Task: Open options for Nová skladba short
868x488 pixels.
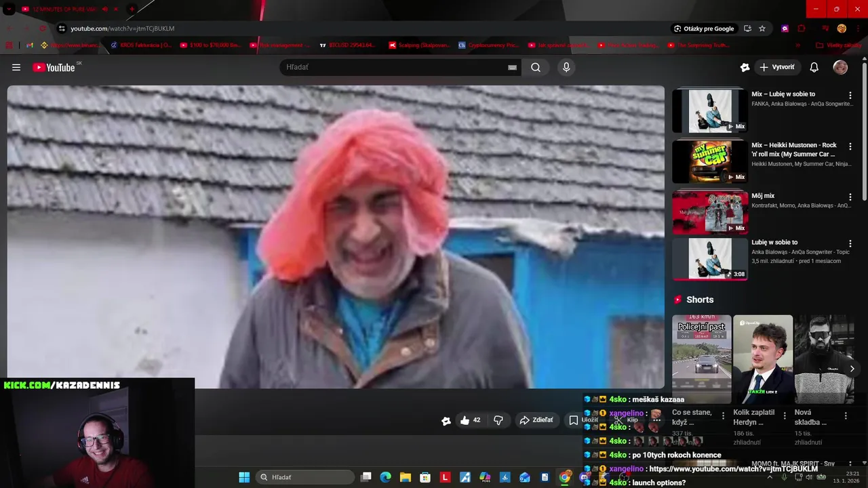Action: click(846, 415)
